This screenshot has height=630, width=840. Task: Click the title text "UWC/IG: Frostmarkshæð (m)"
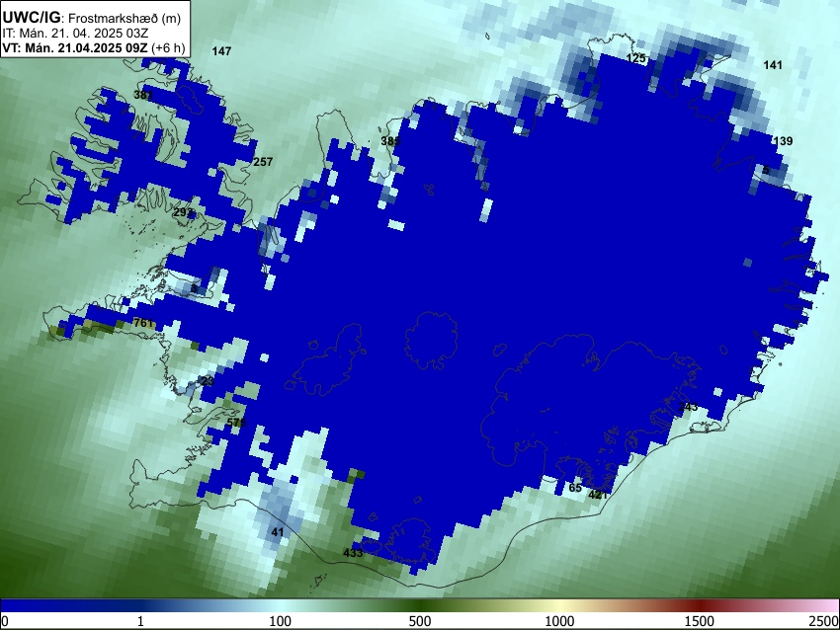(92, 18)
